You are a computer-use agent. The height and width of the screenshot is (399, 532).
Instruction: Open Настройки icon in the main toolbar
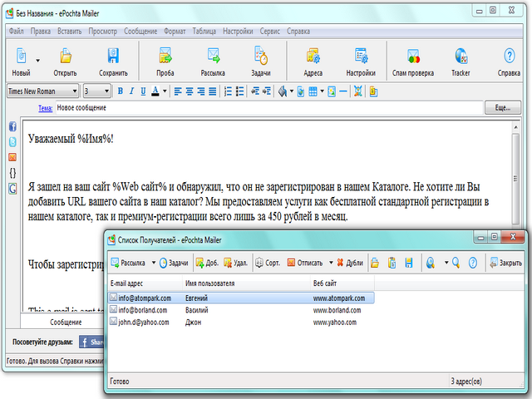point(361,56)
